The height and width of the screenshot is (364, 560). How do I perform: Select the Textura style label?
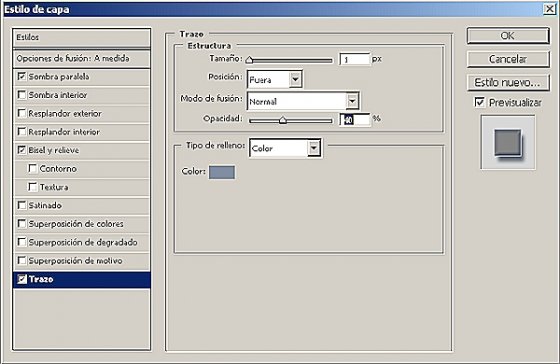pyautogui.click(x=54, y=187)
